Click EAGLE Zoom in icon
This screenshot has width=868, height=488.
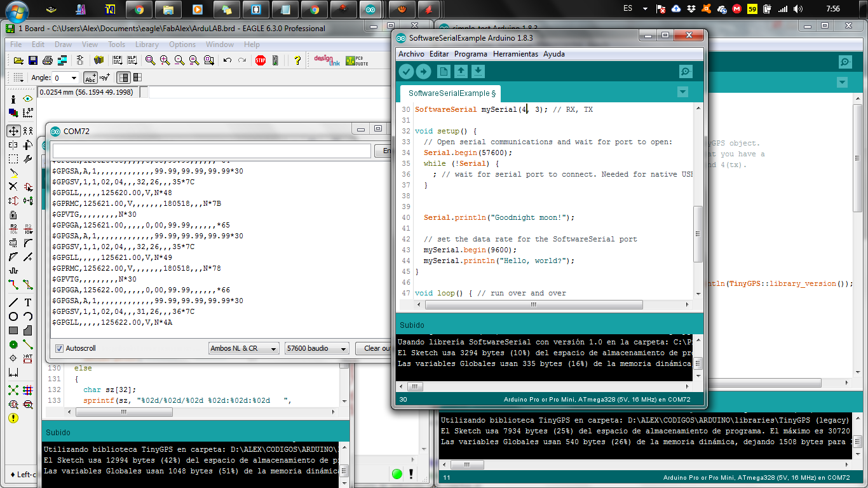tap(165, 60)
